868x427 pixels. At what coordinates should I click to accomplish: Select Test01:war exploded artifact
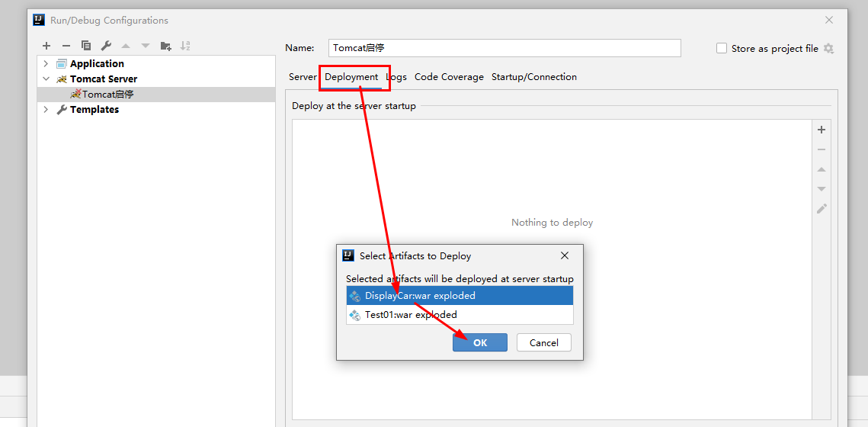pos(460,315)
